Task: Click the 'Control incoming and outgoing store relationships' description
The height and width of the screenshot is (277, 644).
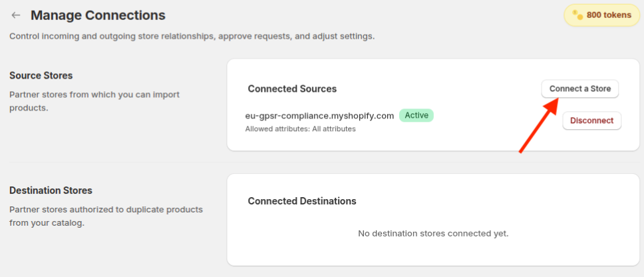Action: click(192, 36)
